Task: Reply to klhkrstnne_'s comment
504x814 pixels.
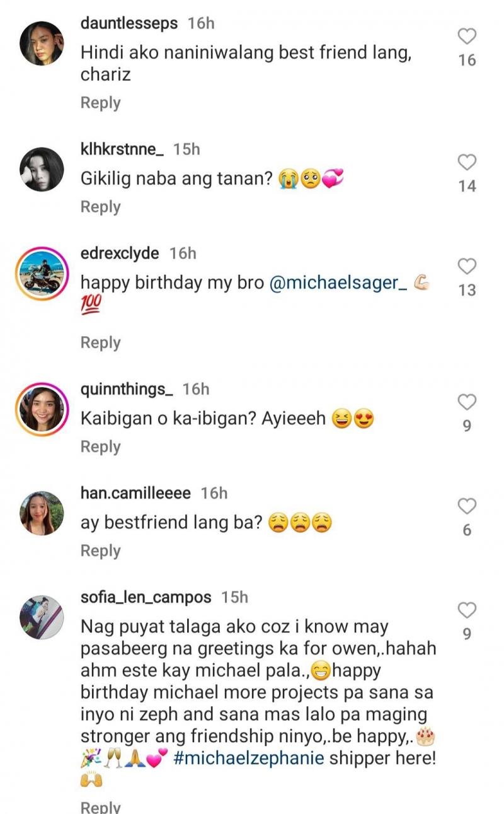Action: point(100,207)
